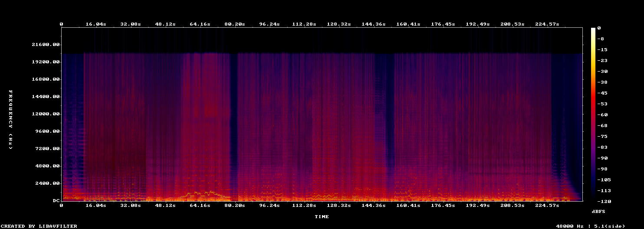
Task: Click the -30 dBFS scale value
Action: (x=602, y=71)
